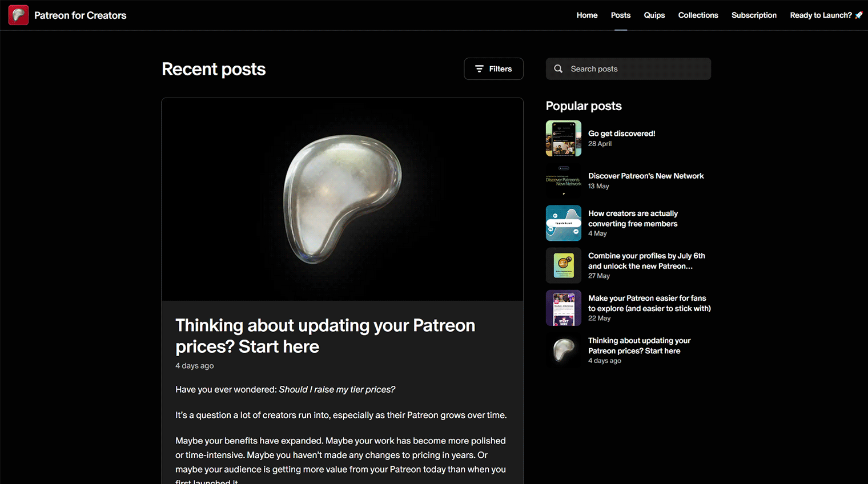868x484 pixels.
Task: Open the Filters button
Action: (493, 69)
